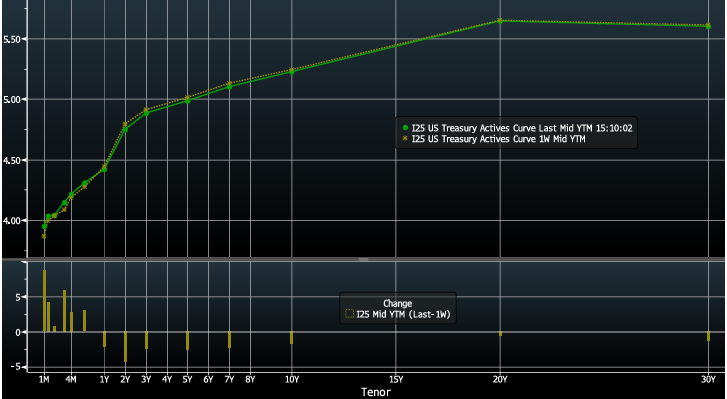Select the curve data point at 20Y
727x399 pixels.
(x=500, y=21)
